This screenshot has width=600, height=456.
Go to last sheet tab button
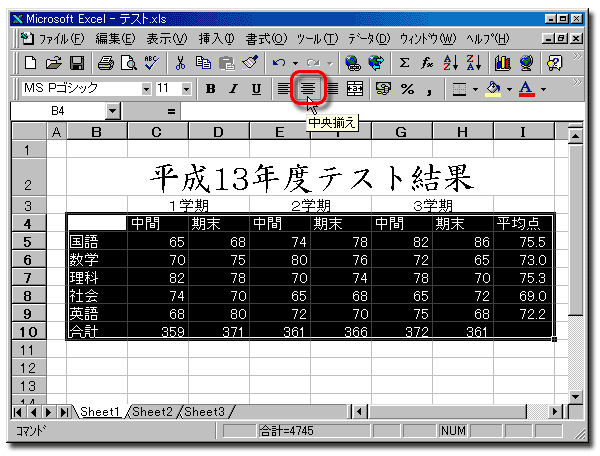pos(65,412)
